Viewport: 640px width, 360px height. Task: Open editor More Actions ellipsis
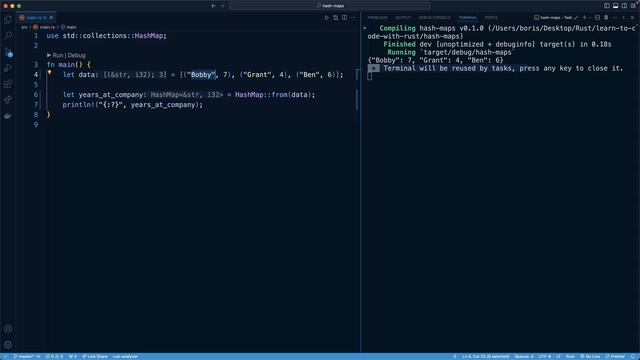coord(353,18)
